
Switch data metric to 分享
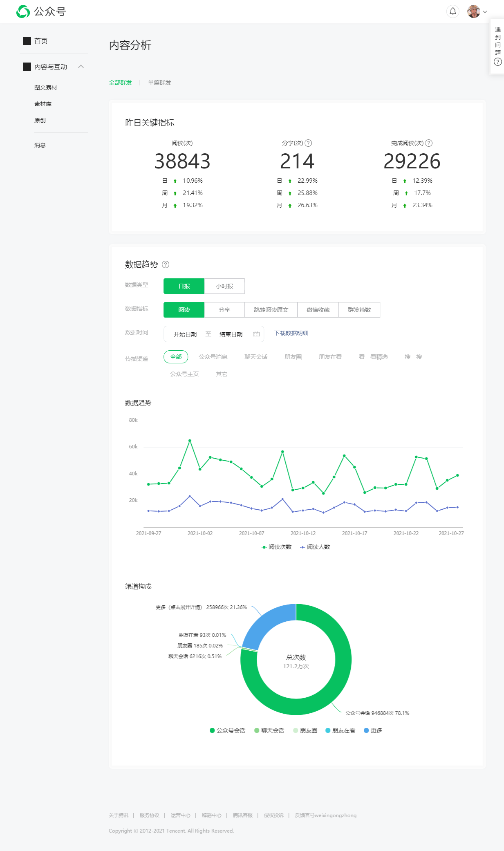coord(224,310)
